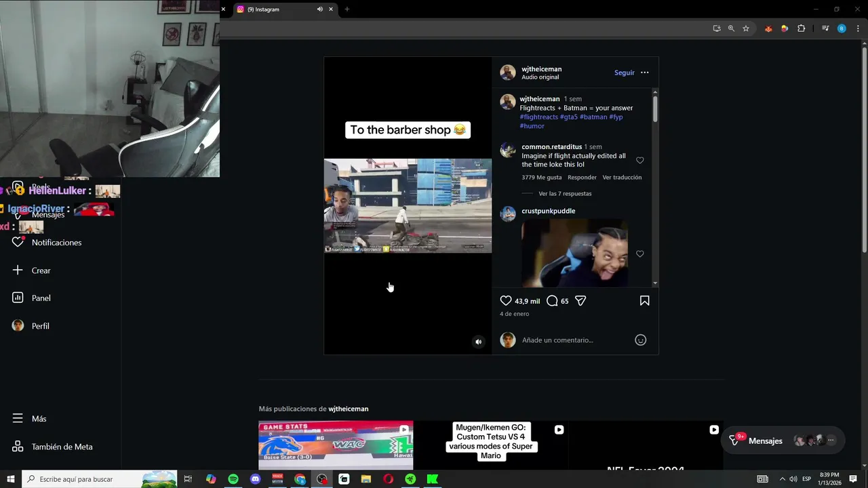Focus the Añade un comentario field
This screenshot has width=868, height=488.
(x=575, y=340)
